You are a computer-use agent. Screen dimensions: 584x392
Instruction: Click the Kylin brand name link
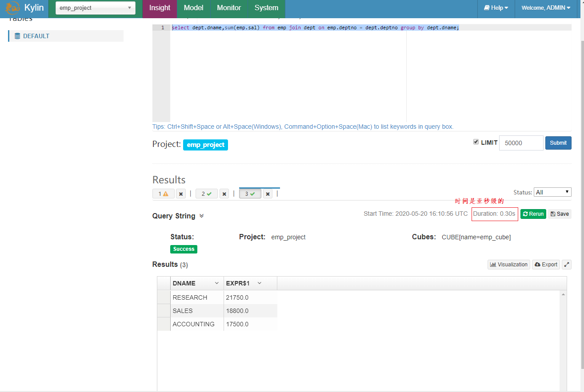pos(34,8)
